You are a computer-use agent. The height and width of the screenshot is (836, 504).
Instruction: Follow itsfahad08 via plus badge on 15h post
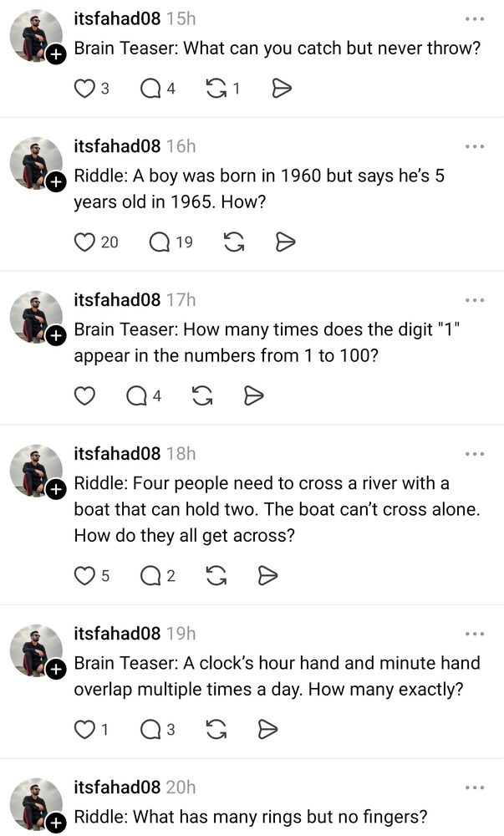[x=55, y=55]
